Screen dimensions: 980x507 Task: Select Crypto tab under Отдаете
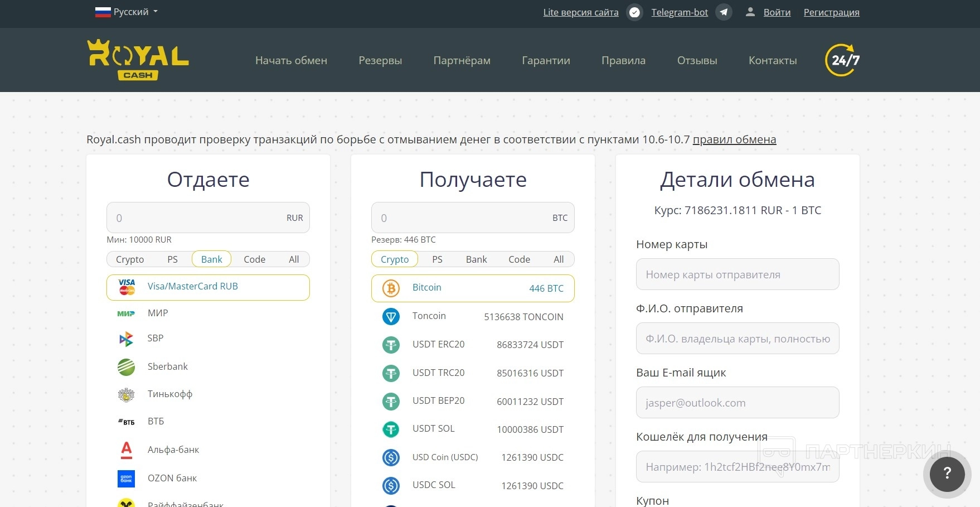click(x=130, y=259)
